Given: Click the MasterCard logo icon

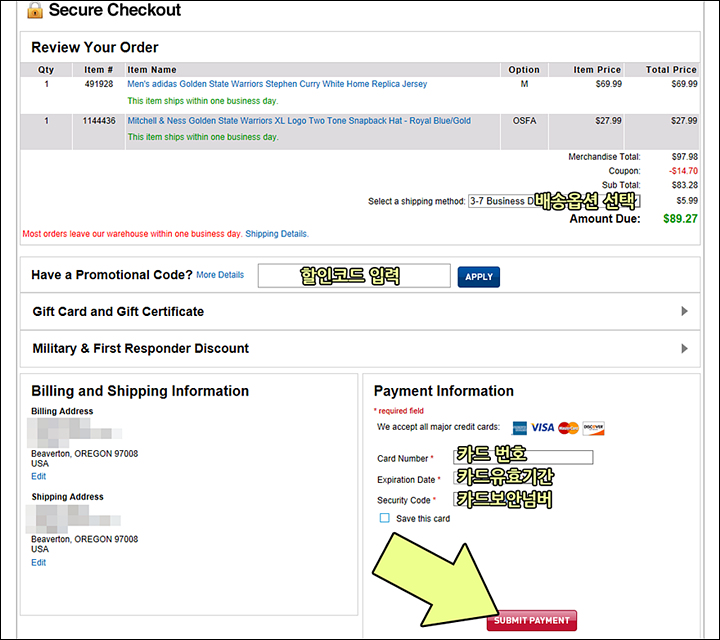Looking at the screenshot, I should [x=568, y=428].
